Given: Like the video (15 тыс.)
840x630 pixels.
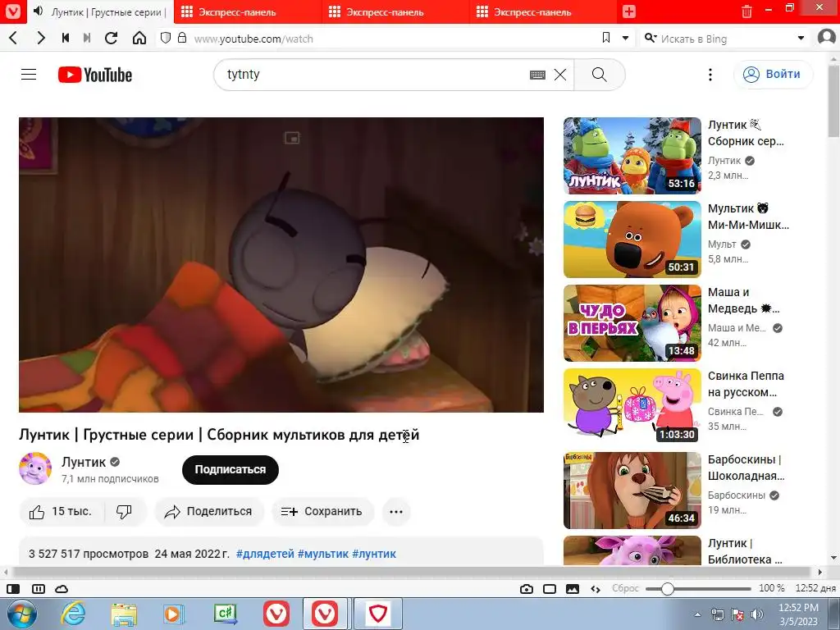Looking at the screenshot, I should [62, 512].
